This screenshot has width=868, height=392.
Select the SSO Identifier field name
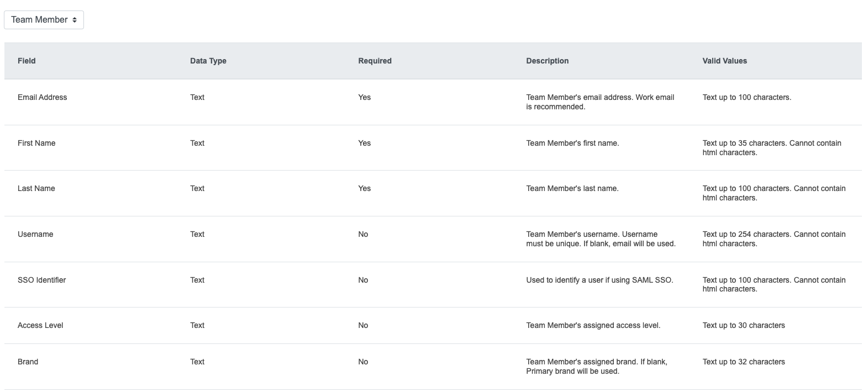point(41,280)
